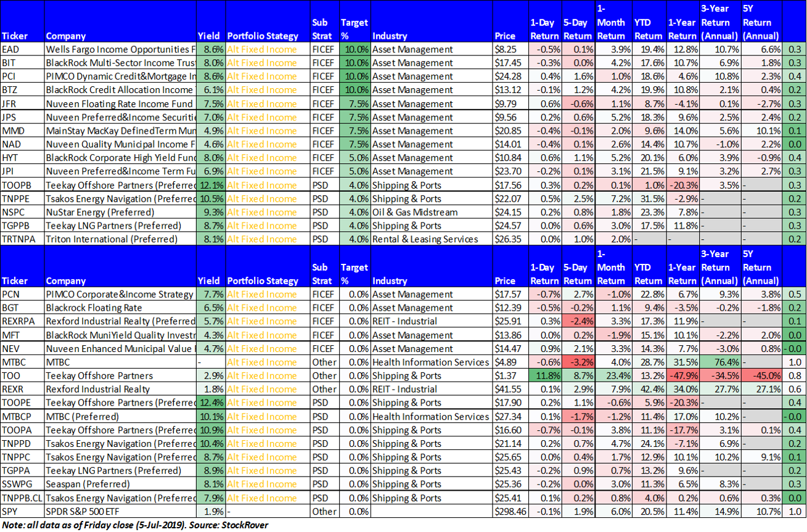Click the Rexford Industrial Realty (Preferred) cell
The height and width of the screenshot is (532, 807).
click(120, 321)
